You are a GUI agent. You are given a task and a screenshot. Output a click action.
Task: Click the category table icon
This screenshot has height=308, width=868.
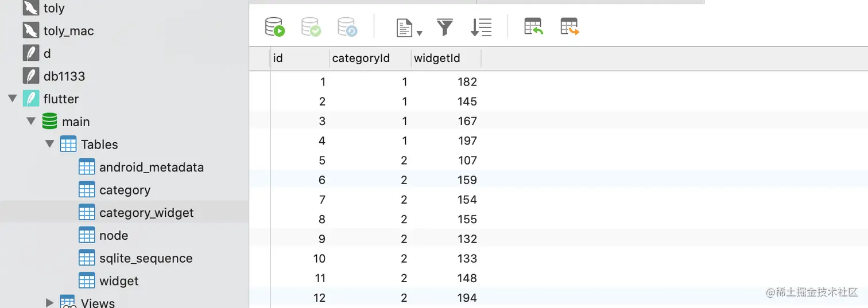tap(87, 190)
